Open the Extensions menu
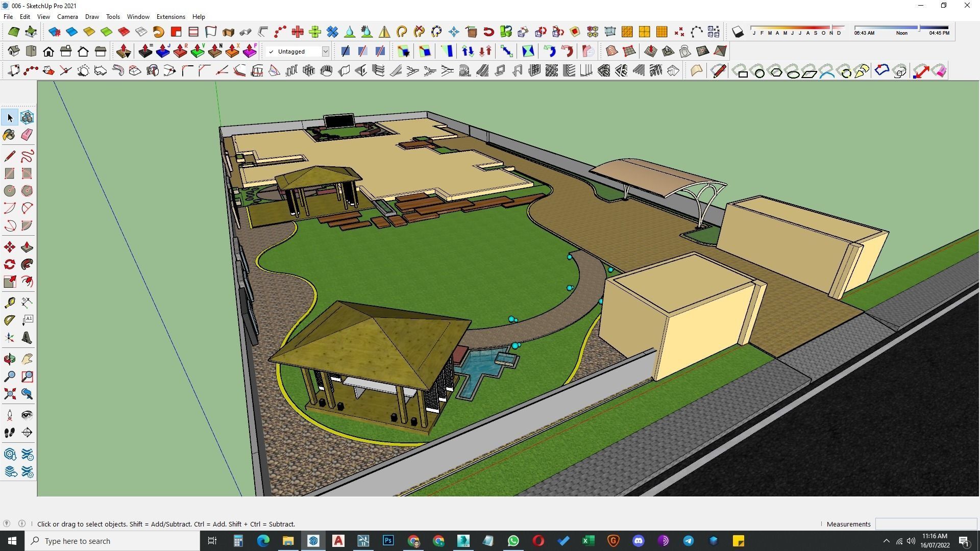Image resolution: width=980 pixels, height=551 pixels. pyautogui.click(x=170, y=17)
